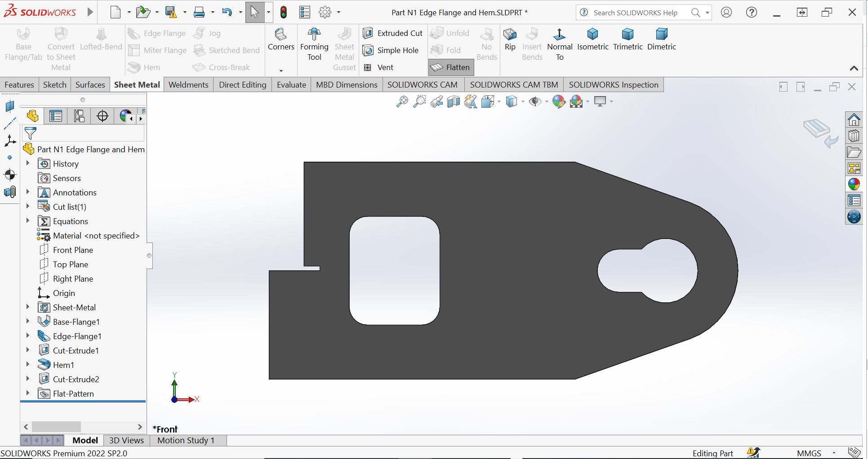Expand the Equations node
Screen dimensions: 868x459
28,221
